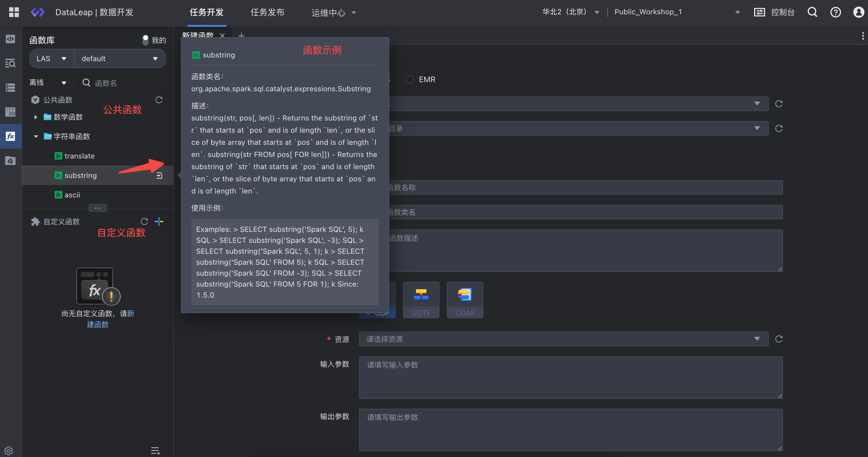
Task: Click the panel resize ellipsis handle
Action: coord(98,208)
